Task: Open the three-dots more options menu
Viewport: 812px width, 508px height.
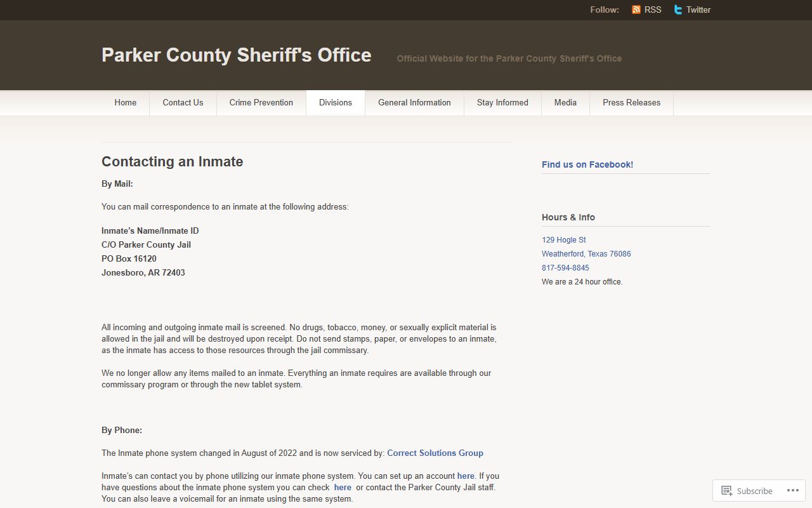Action: click(x=793, y=490)
